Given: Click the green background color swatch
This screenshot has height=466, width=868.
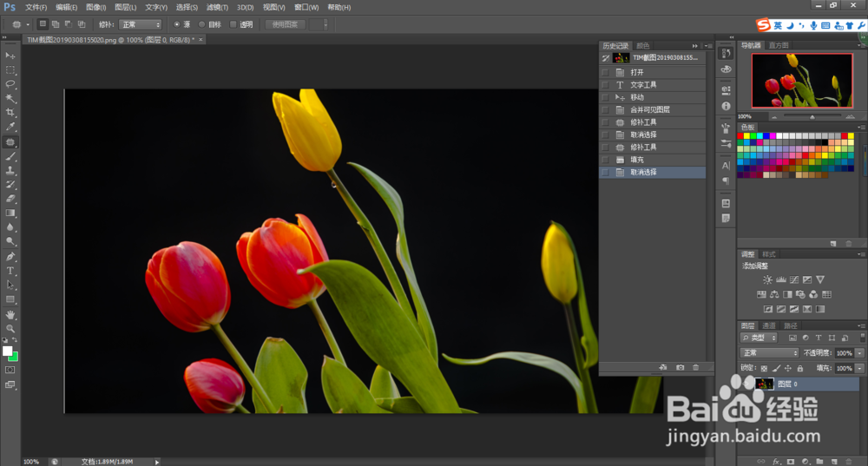Looking at the screenshot, I should pos(15,358).
